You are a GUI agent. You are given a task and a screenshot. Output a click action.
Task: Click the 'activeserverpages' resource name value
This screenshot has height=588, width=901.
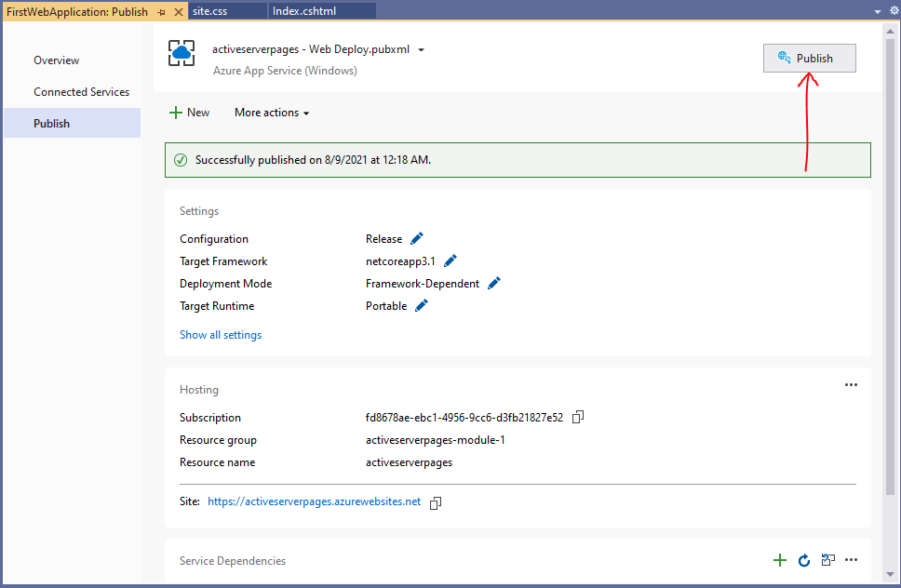pos(410,462)
